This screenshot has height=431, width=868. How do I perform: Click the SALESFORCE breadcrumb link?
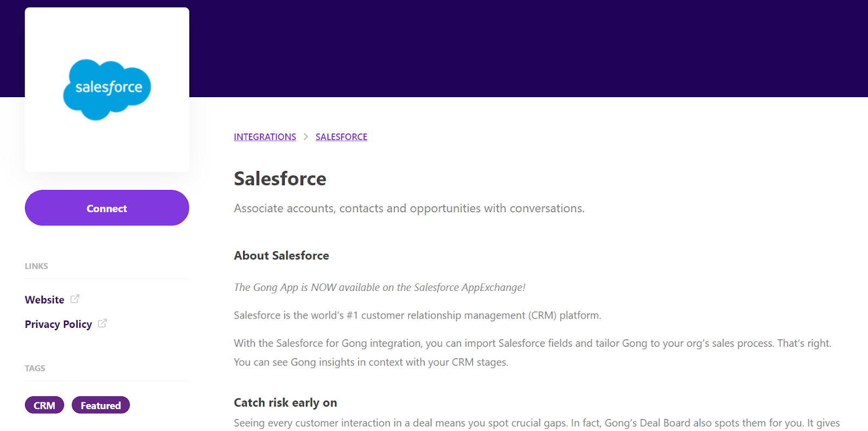(x=341, y=137)
